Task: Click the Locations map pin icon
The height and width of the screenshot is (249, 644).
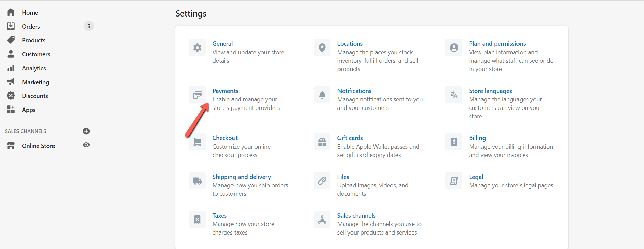Action: point(322,48)
